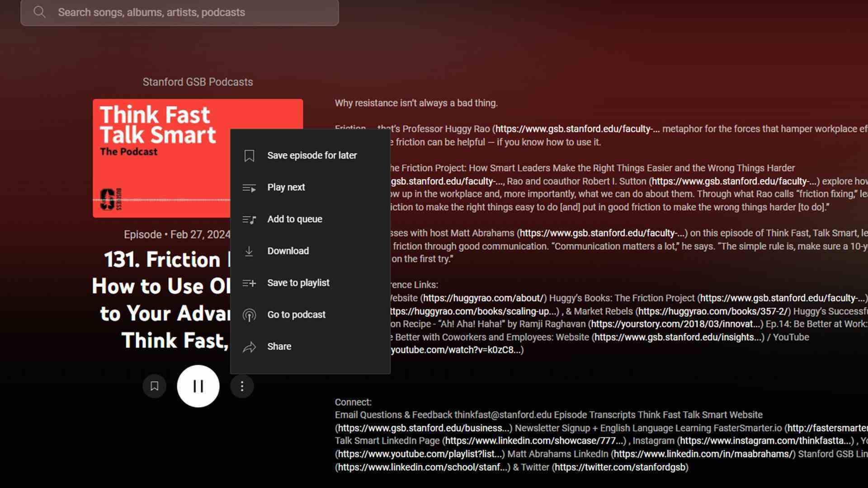The height and width of the screenshot is (488, 868).
Task: Open huggyrao.com/about link
Action: [483, 298]
